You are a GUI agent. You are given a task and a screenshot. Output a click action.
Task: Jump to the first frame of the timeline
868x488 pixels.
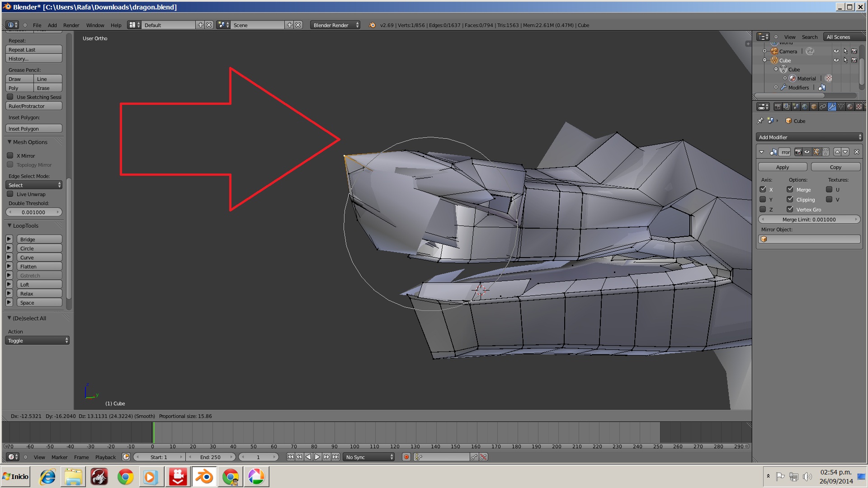290,457
